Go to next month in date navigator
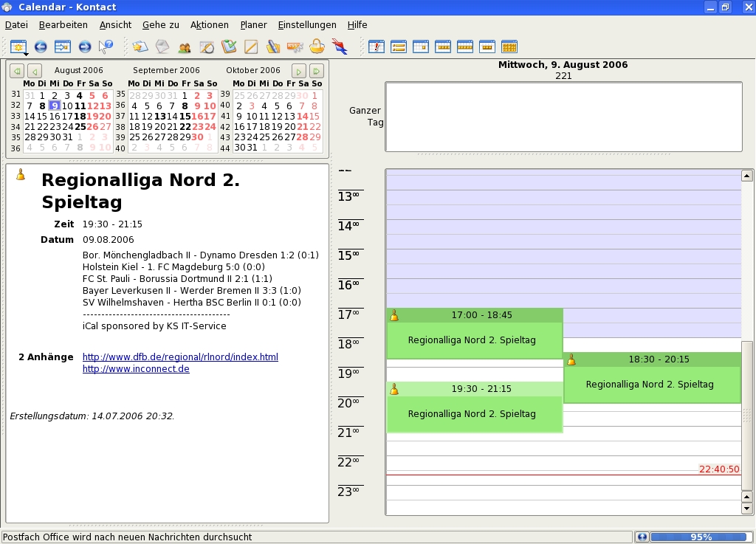This screenshot has height=544, width=756. click(299, 72)
